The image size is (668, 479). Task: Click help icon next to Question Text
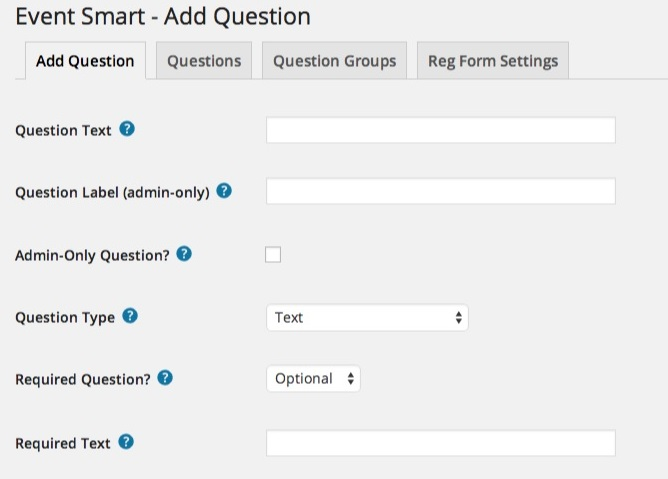127,130
